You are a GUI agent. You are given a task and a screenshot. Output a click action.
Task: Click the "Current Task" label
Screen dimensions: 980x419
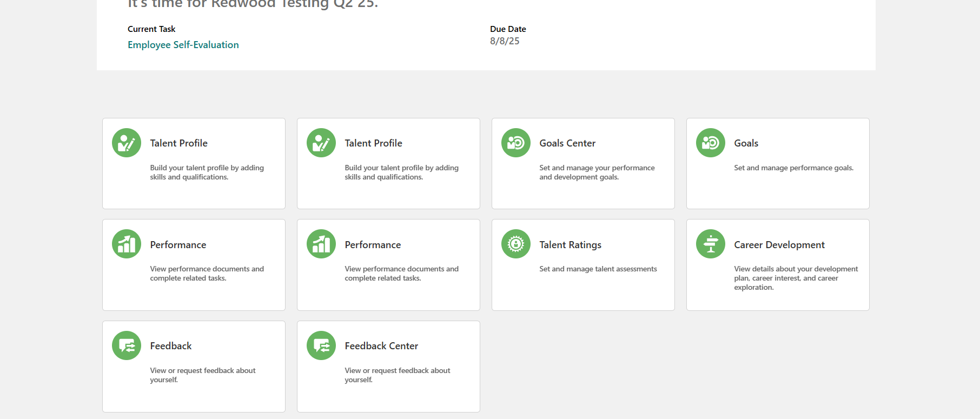[151, 29]
